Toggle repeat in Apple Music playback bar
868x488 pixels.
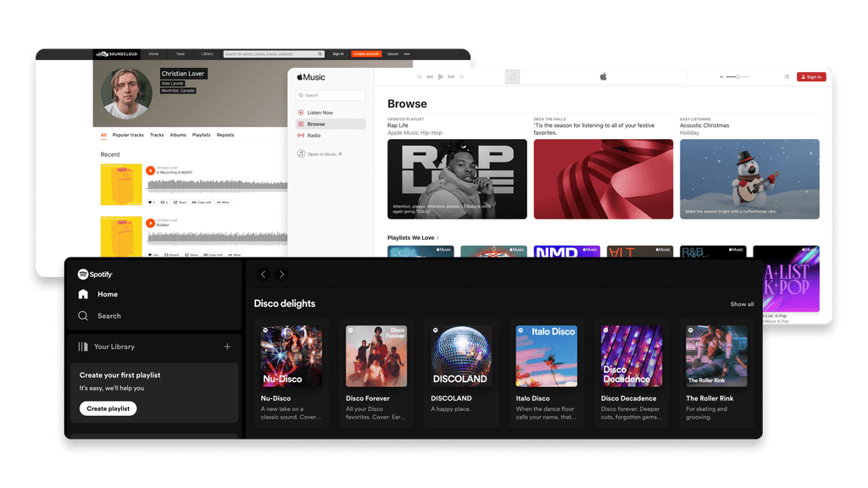(462, 75)
